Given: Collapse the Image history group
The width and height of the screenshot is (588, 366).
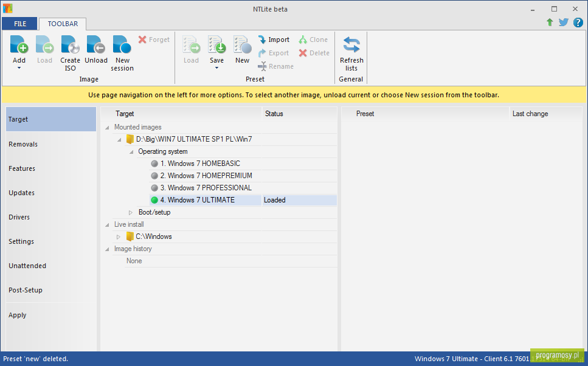Looking at the screenshot, I should [107, 249].
